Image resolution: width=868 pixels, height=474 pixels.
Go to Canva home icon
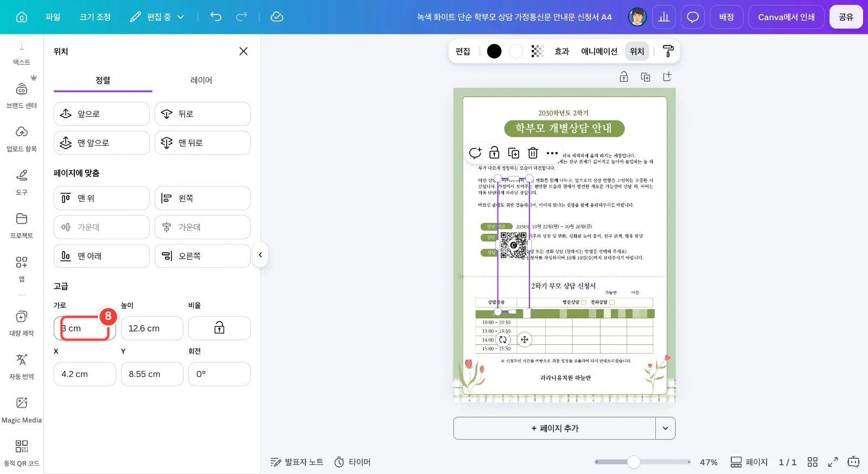point(22,17)
